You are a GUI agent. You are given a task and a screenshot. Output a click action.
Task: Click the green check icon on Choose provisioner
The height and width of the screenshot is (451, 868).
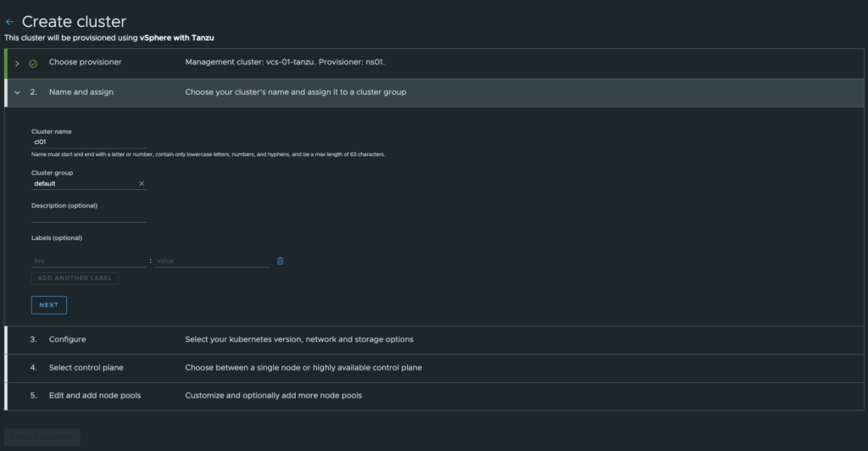[33, 64]
